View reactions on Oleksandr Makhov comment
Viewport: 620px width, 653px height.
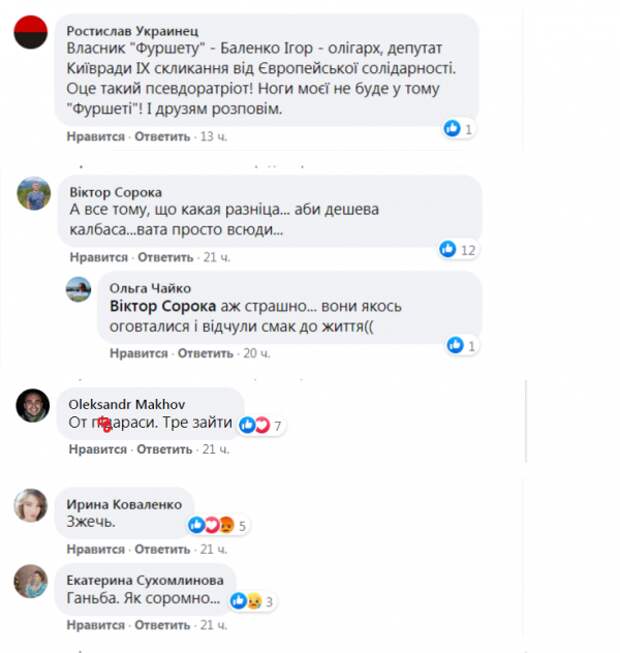point(262,425)
